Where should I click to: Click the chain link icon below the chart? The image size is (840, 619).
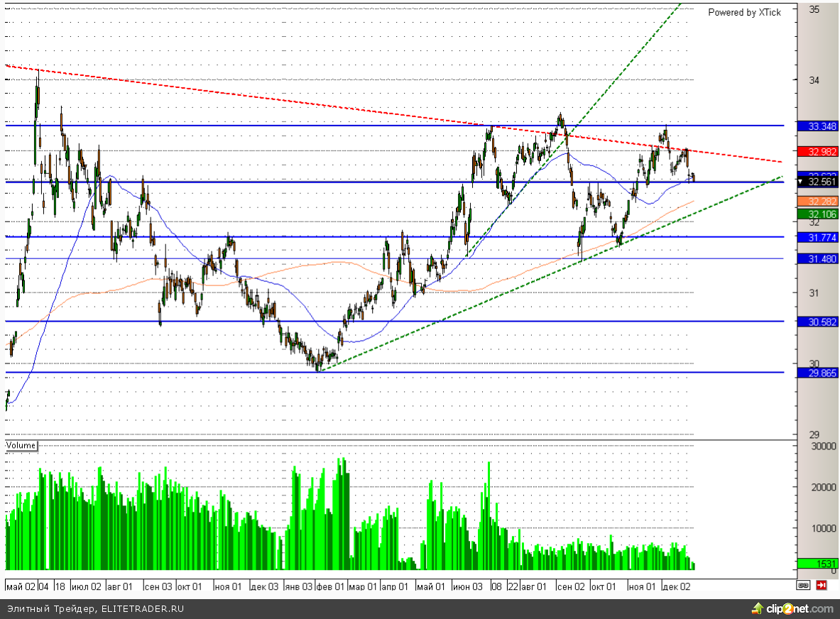point(803,585)
